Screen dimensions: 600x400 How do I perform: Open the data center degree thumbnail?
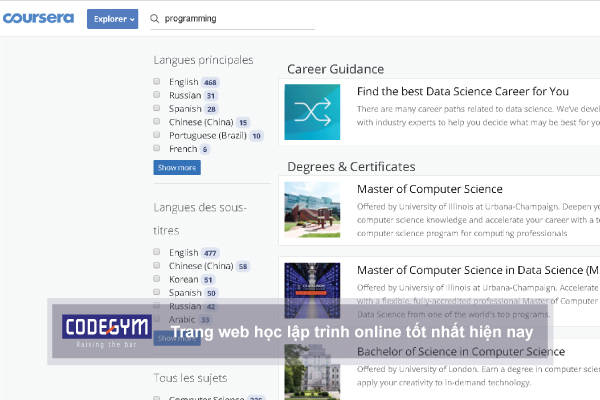coord(312,291)
